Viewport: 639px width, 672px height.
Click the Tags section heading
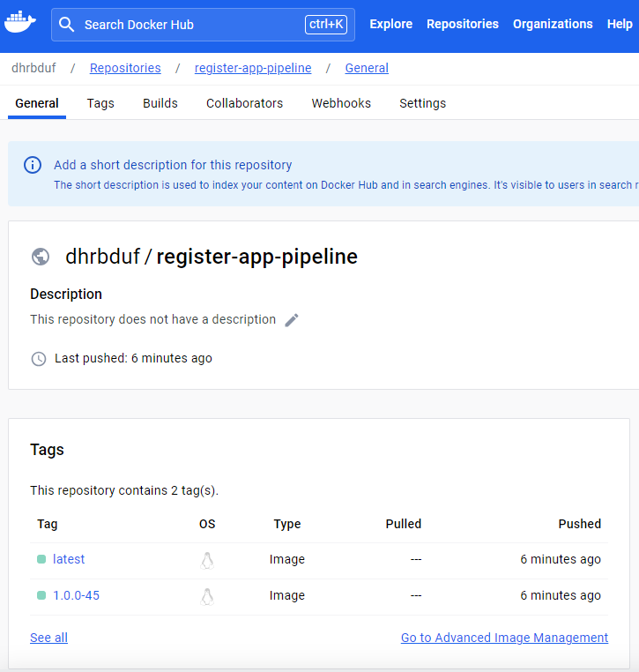coord(47,450)
